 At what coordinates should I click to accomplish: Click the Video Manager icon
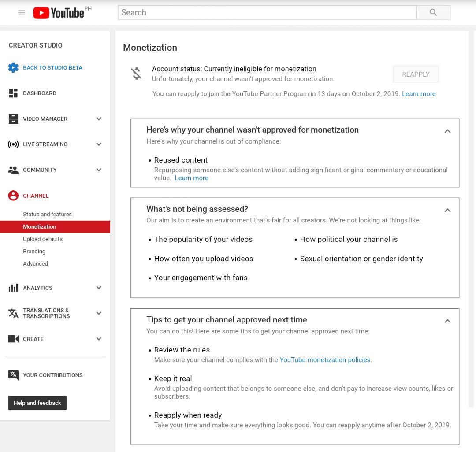pyautogui.click(x=13, y=119)
